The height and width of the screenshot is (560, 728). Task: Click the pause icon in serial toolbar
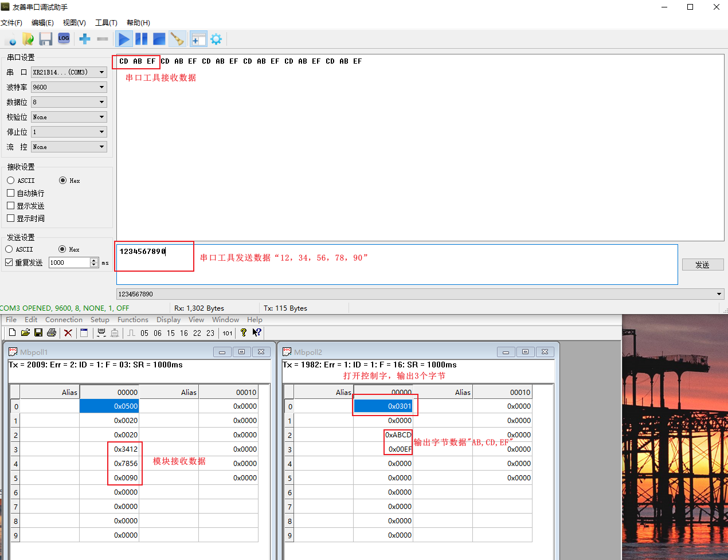point(142,39)
